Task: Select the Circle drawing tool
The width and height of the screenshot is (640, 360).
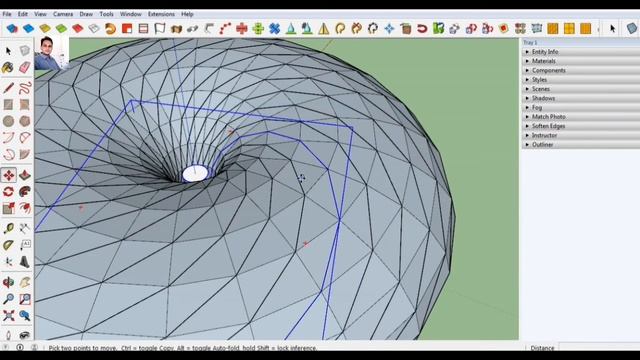Action: pyautogui.click(x=8, y=121)
